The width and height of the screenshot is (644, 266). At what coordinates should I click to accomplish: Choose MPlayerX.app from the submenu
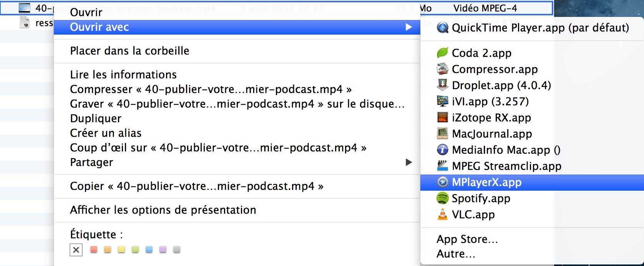pos(486,182)
